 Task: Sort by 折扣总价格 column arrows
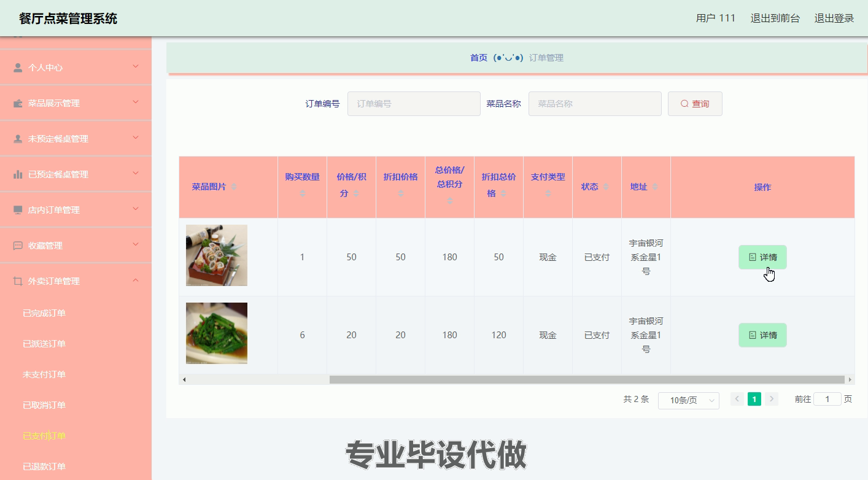503,193
